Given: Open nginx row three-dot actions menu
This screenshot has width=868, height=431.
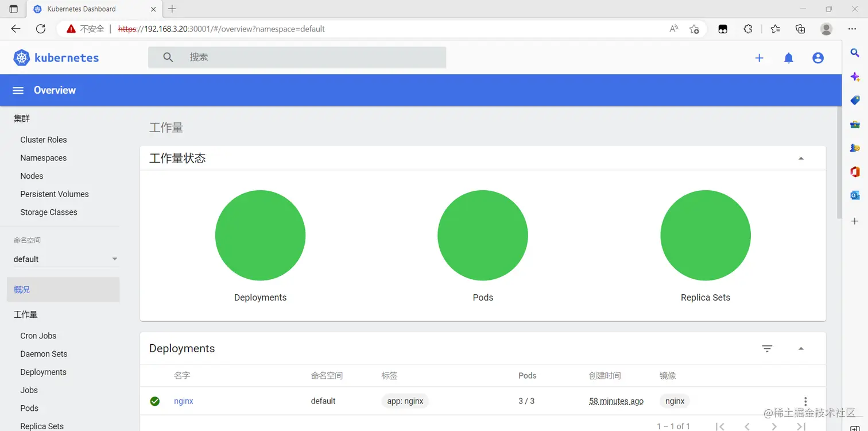Looking at the screenshot, I should click(x=805, y=401).
